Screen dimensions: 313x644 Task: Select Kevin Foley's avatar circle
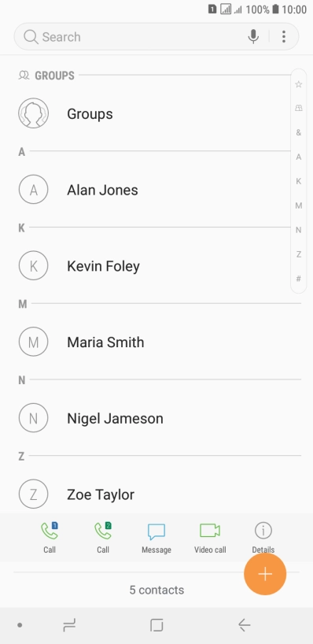[x=34, y=266]
